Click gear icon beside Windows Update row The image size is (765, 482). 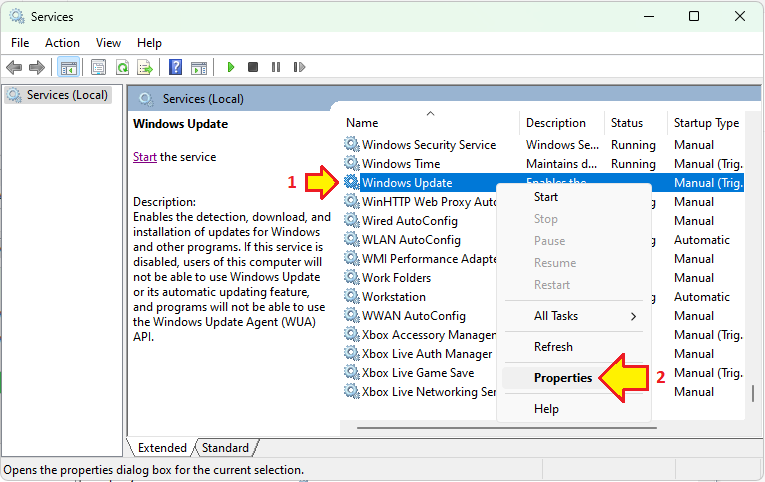(351, 182)
